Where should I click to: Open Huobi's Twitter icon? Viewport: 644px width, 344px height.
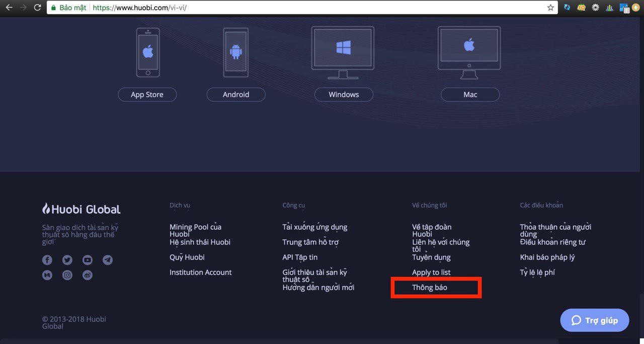point(67,260)
